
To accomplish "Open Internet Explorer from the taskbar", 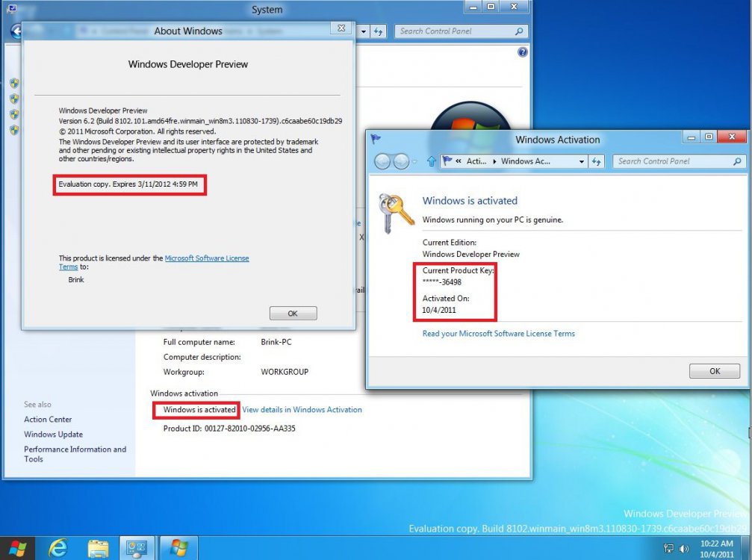I will pyautogui.click(x=58, y=549).
